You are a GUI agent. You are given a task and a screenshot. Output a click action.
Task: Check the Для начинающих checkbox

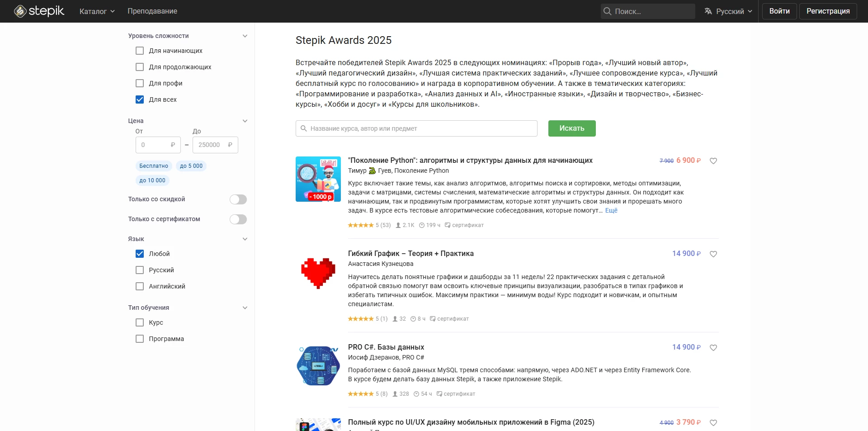[140, 51]
